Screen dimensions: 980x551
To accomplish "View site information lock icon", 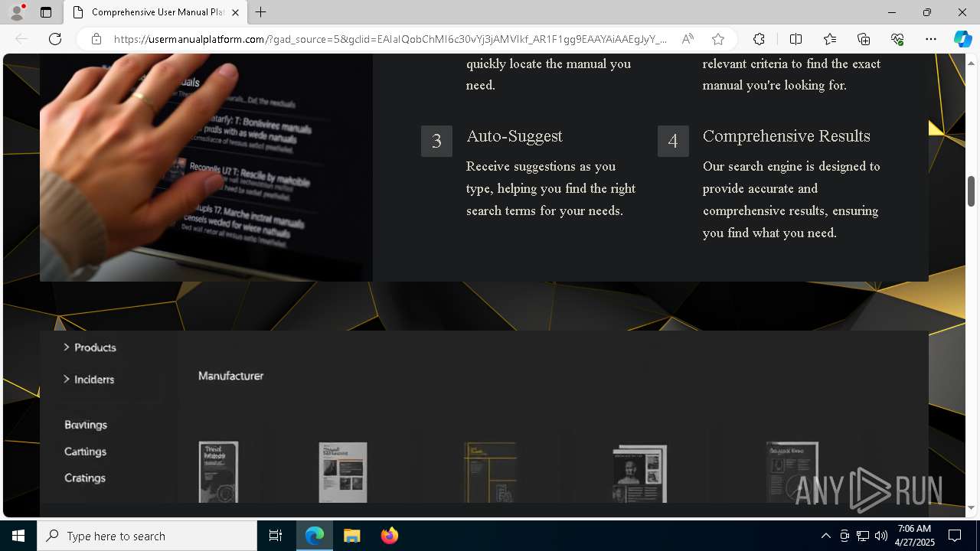I will pos(96,39).
